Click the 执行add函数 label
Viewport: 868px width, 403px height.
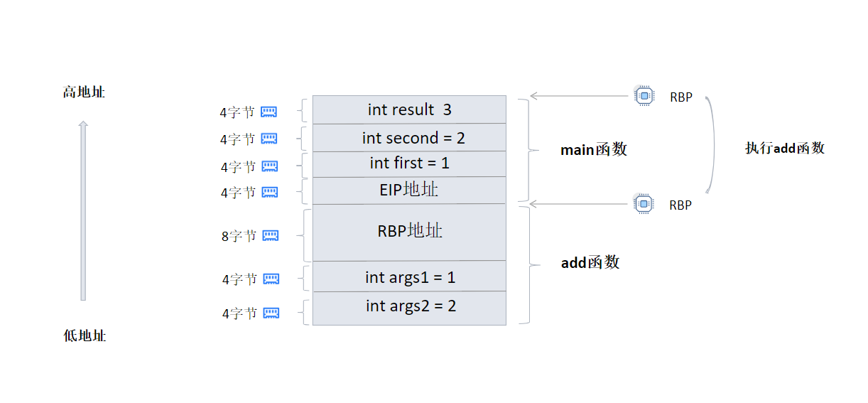click(x=784, y=149)
